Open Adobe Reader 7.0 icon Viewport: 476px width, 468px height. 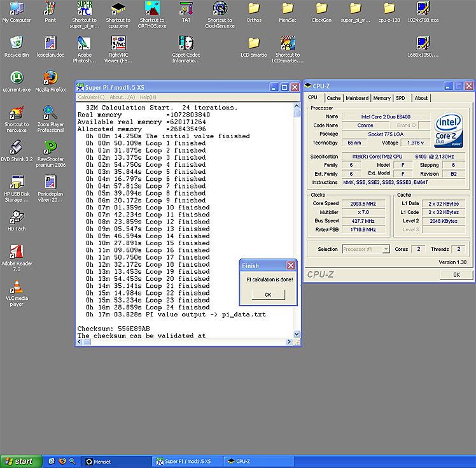[x=17, y=258]
